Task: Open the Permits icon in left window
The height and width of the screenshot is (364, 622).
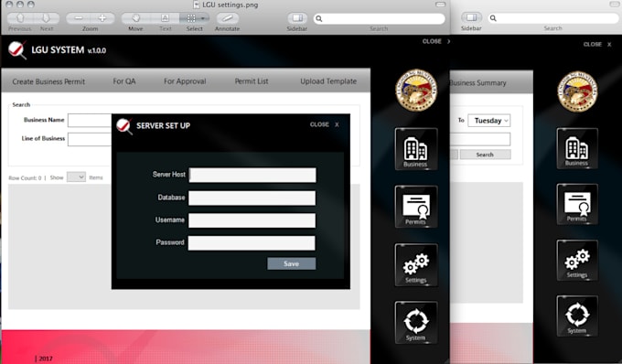Action: click(x=415, y=207)
